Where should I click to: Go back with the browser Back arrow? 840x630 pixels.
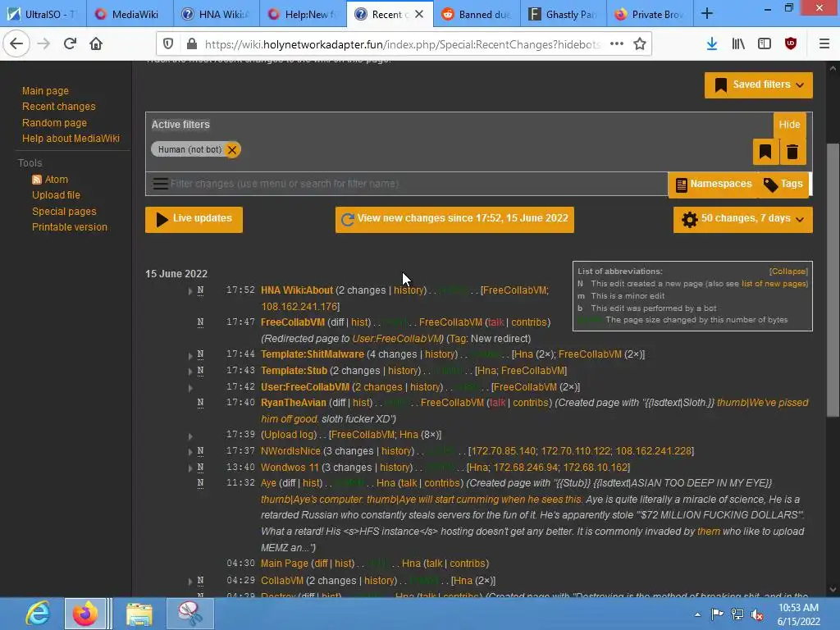coord(16,43)
